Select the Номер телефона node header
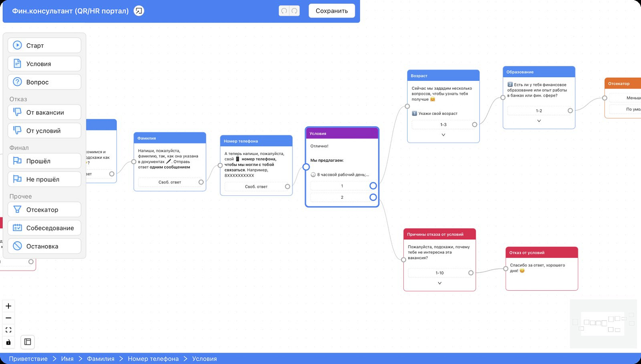The height and width of the screenshot is (364, 641). coord(256,141)
